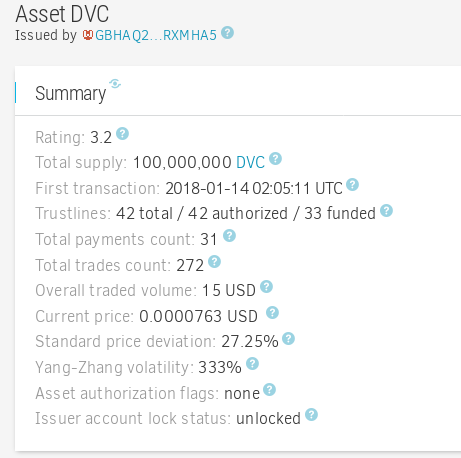Select the Summary section heading

click(x=71, y=93)
